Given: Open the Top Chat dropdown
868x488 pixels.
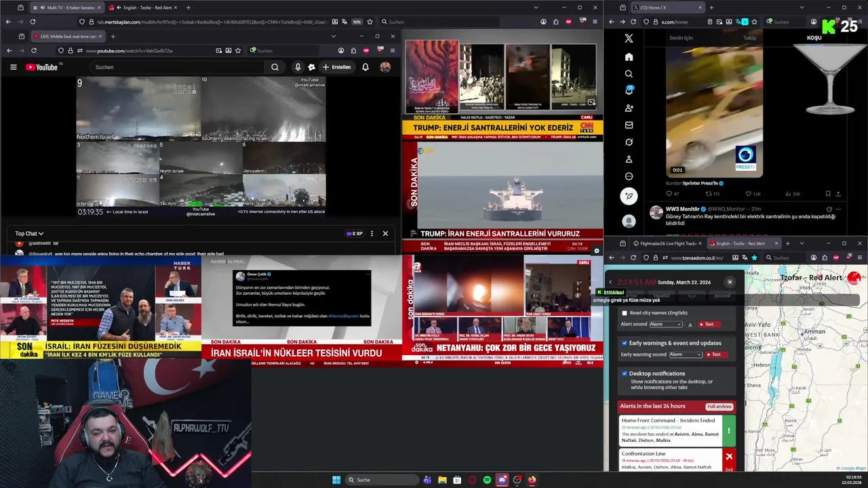Looking at the screenshot, I should point(29,234).
